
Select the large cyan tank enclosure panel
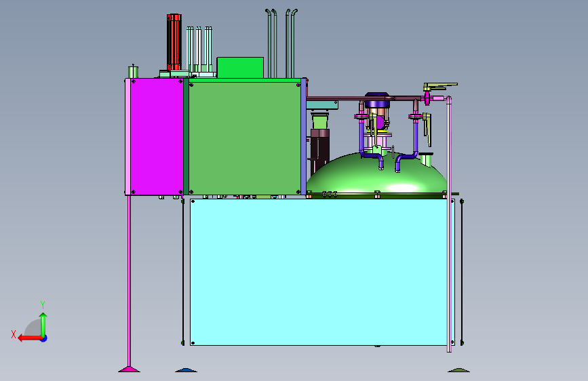click(318, 273)
